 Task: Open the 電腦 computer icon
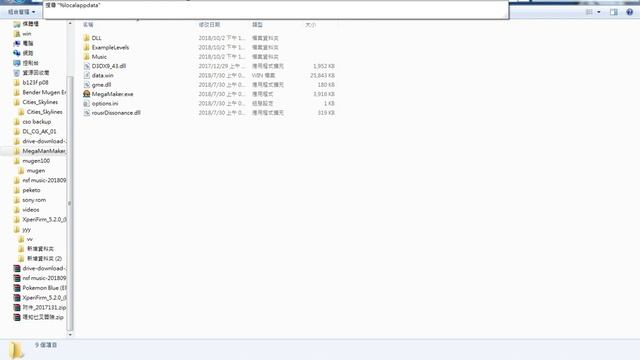click(x=17, y=43)
